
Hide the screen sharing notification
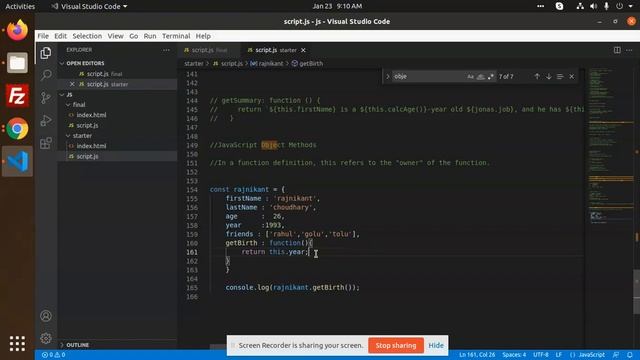point(436,345)
